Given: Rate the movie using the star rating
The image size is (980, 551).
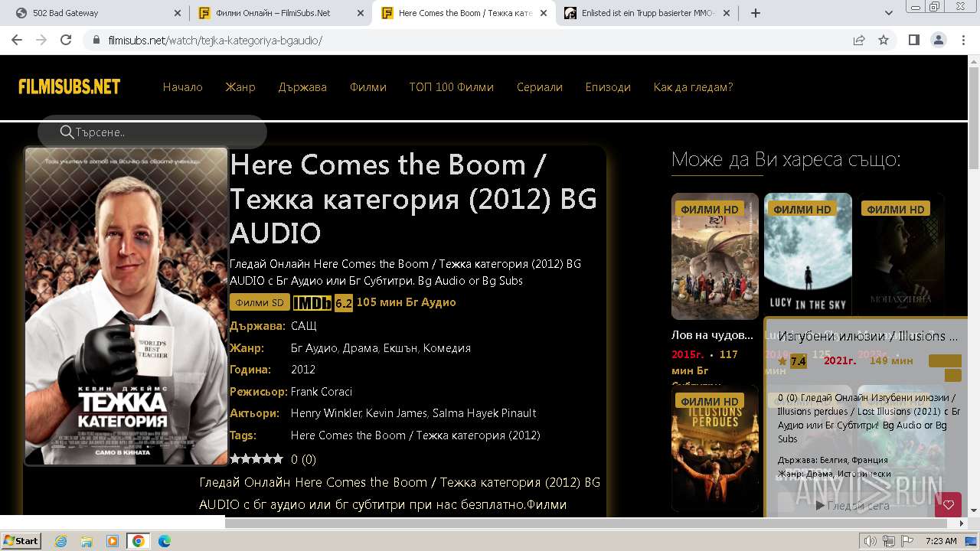Looking at the screenshot, I should [256, 459].
